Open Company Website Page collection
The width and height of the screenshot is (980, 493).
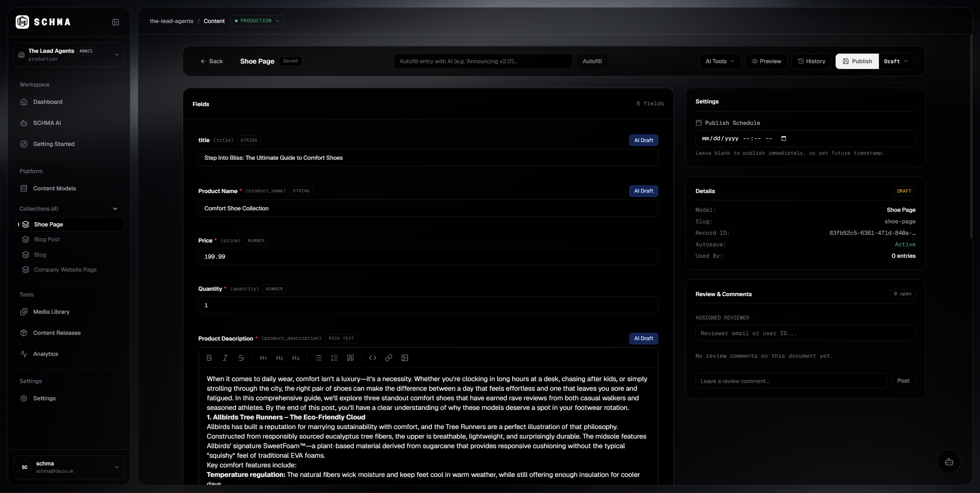(69, 270)
